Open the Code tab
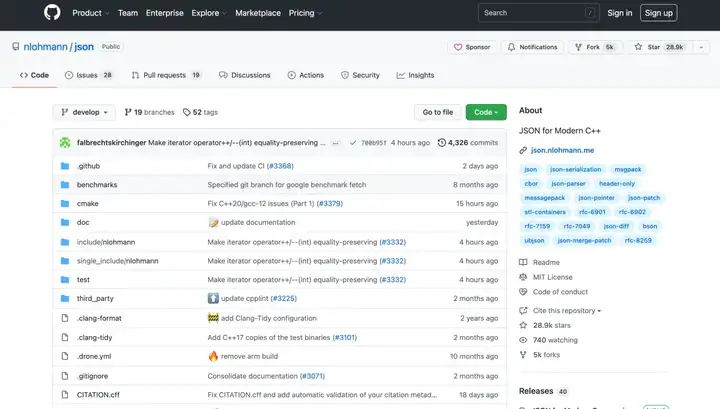The width and height of the screenshot is (720, 409). tap(34, 75)
